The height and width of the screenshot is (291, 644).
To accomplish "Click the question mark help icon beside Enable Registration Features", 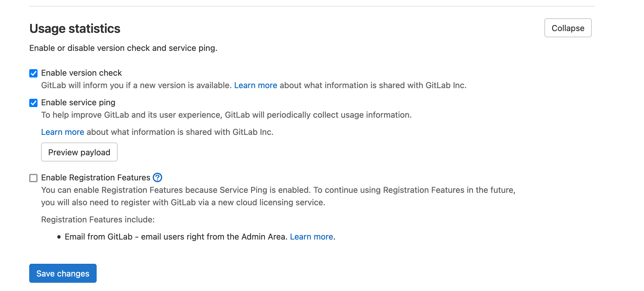I will tap(157, 177).
